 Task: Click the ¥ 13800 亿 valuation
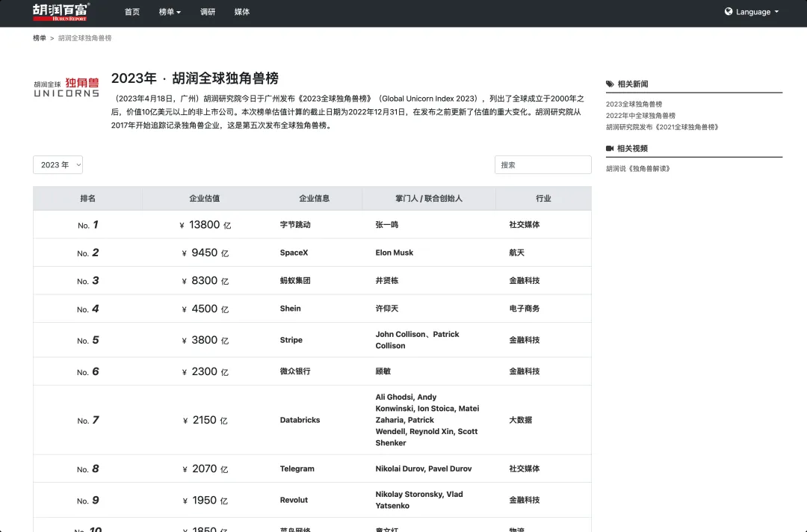[205, 225]
